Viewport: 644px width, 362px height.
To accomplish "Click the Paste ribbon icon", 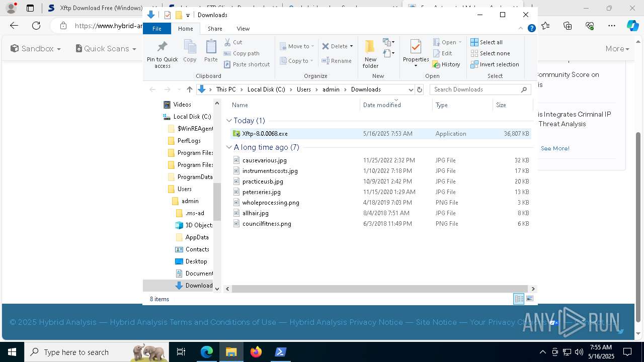I will click(211, 51).
